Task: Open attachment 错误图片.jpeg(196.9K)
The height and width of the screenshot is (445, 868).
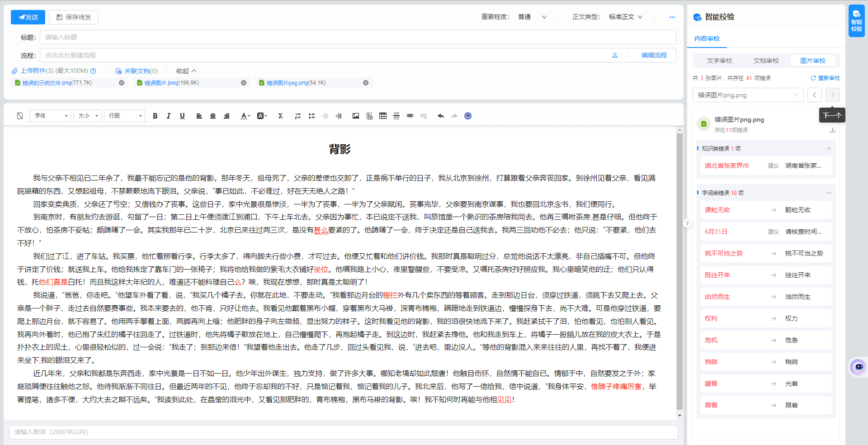Action: [x=171, y=83]
